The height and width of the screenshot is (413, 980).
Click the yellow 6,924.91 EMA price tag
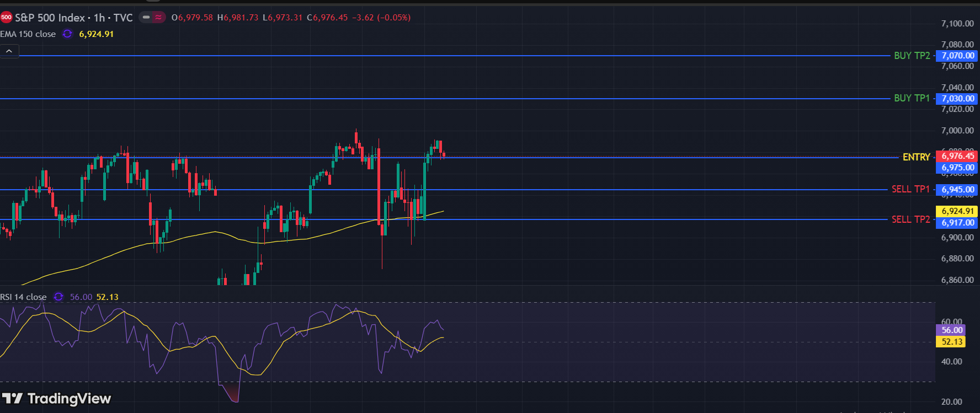[x=957, y=211]
